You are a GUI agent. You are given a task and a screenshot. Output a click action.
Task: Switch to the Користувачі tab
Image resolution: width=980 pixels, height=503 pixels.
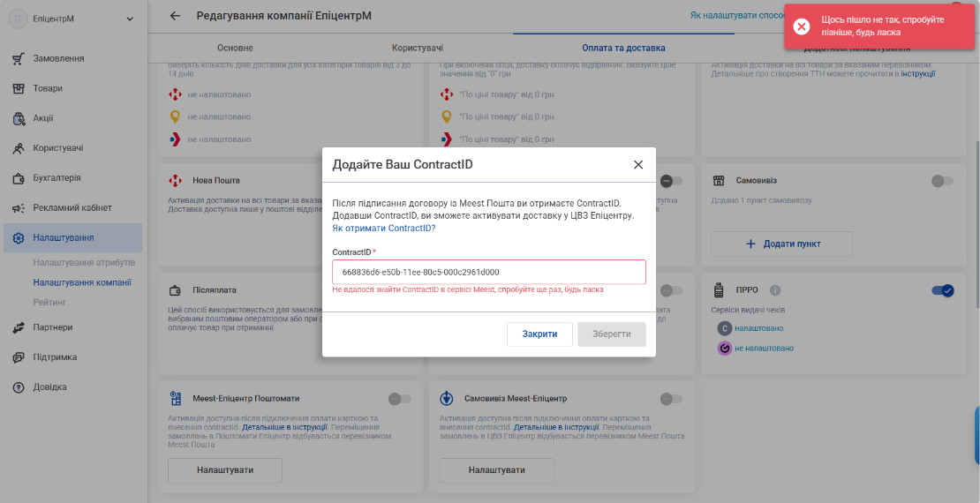[418, 49]
